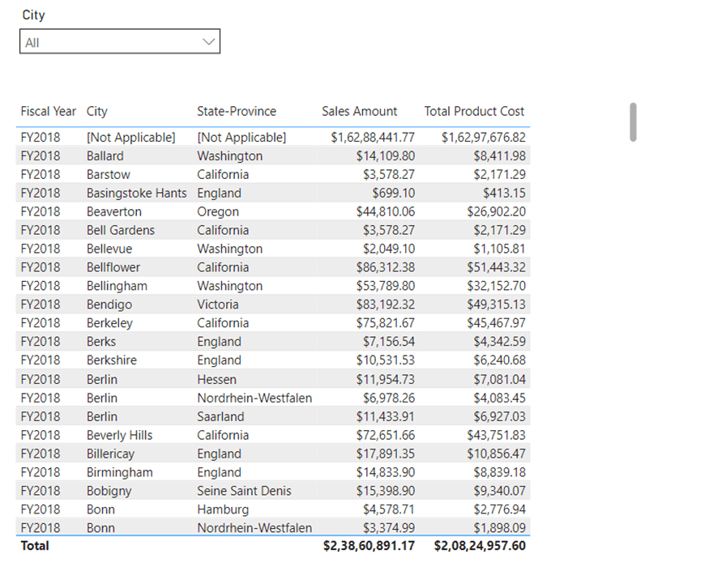Click the table's vertical scrollbar thumb
This screenshot has height=588, width=705.
tap(633, 121)
